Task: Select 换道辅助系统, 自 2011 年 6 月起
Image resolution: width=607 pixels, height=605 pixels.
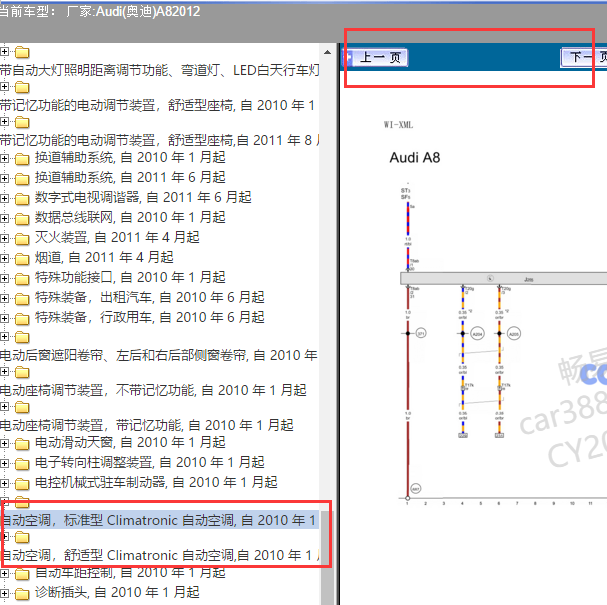Action: 130,178
